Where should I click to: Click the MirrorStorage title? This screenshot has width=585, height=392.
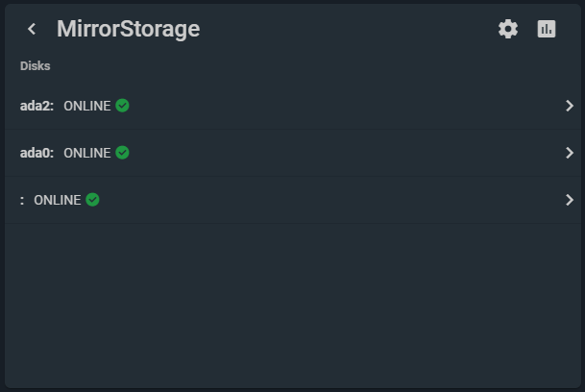129,29
